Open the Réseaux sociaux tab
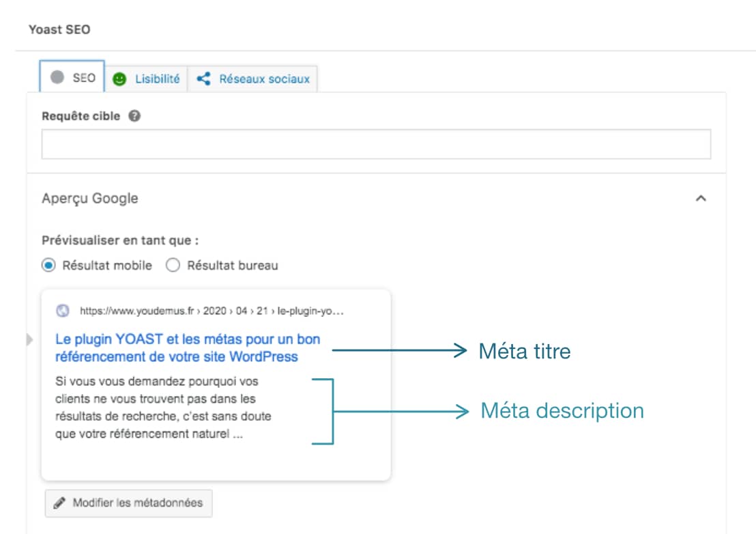The height and width of the screenshot is (534, 756). [x=264, y=79]
